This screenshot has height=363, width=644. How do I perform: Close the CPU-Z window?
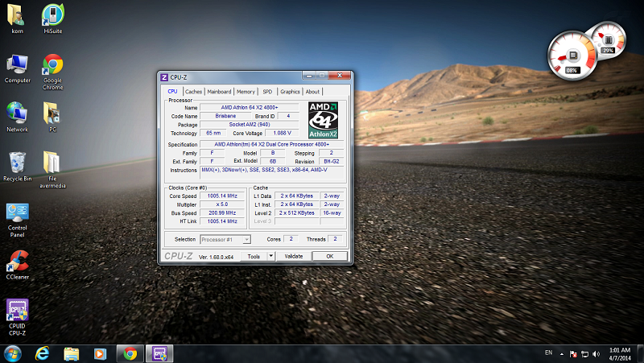click(339, 76)
